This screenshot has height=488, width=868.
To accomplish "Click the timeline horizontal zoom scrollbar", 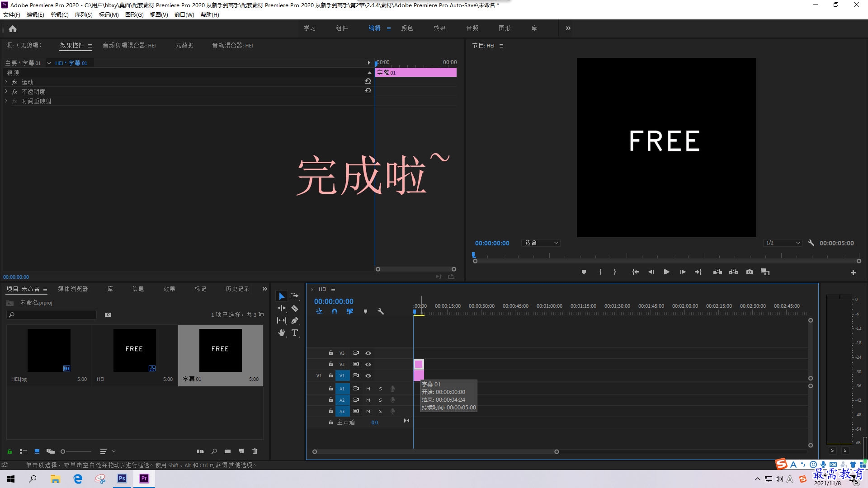I will point(435,451).
